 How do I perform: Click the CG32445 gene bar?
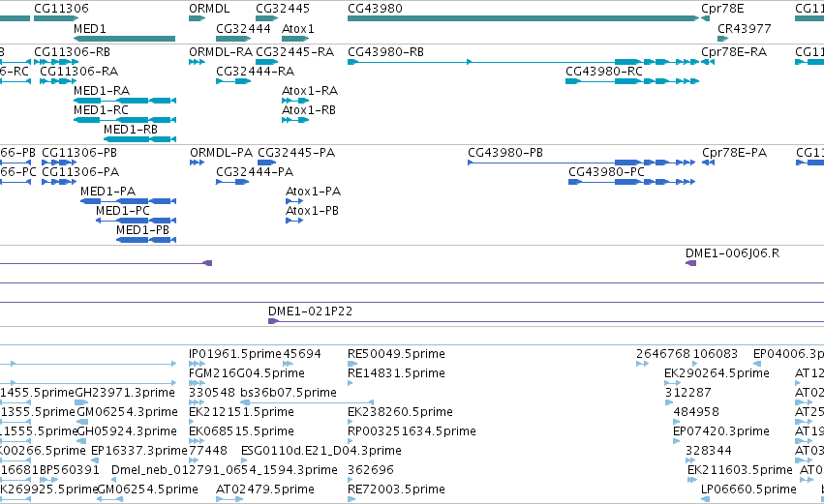point(267,18)
